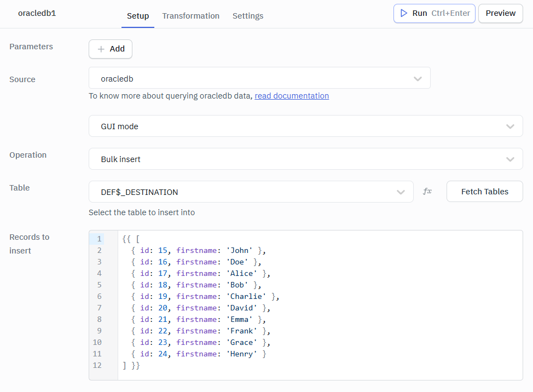Open the Operation Bulk insert dropdown
This screenshot has width=533, height=392.
coord(305,159)
